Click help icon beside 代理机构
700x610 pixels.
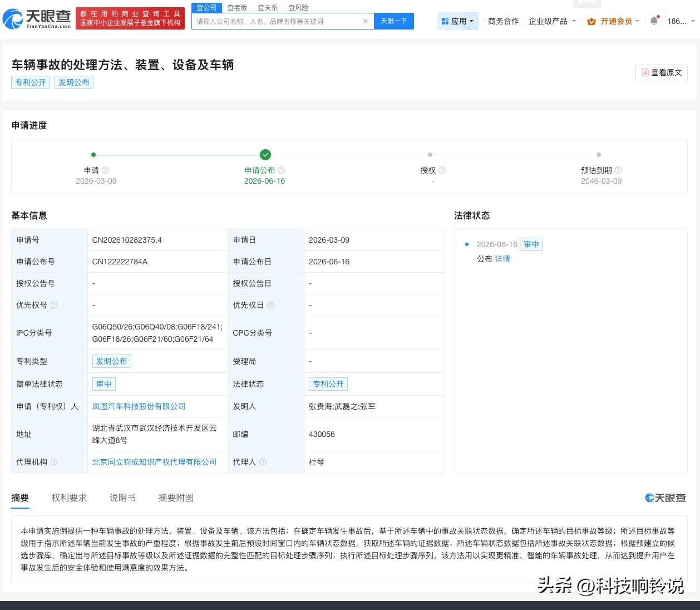[54, 462]
